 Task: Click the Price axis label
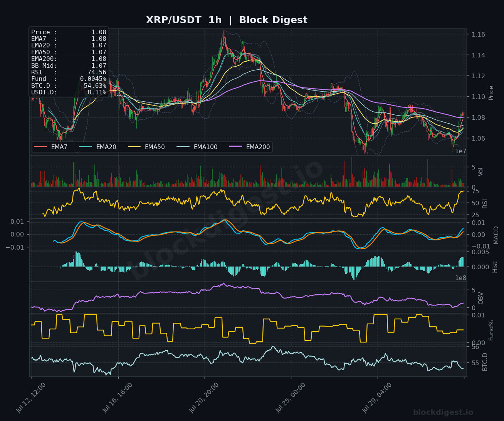(491, 93)
